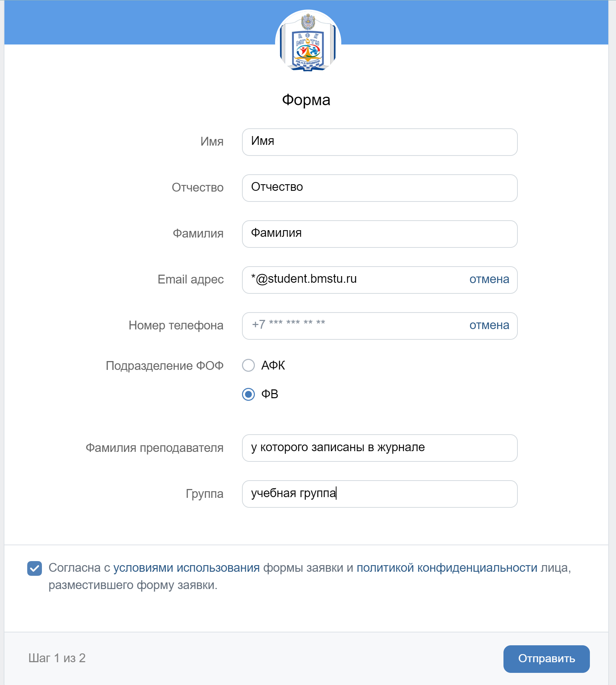Select the ФВ radio button

tap(249, 394)
